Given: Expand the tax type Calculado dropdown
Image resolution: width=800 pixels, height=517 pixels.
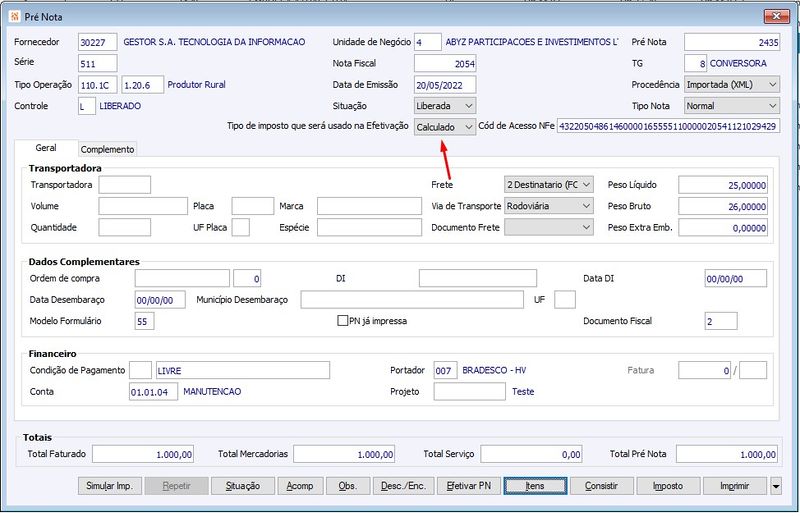Looking at the screenshot, I should coord(445,127).
